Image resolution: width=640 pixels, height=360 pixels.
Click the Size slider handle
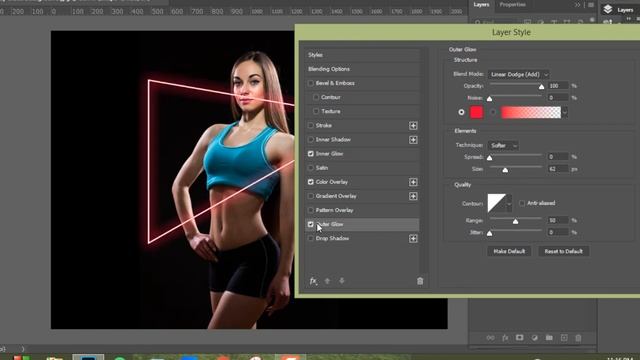505,170
